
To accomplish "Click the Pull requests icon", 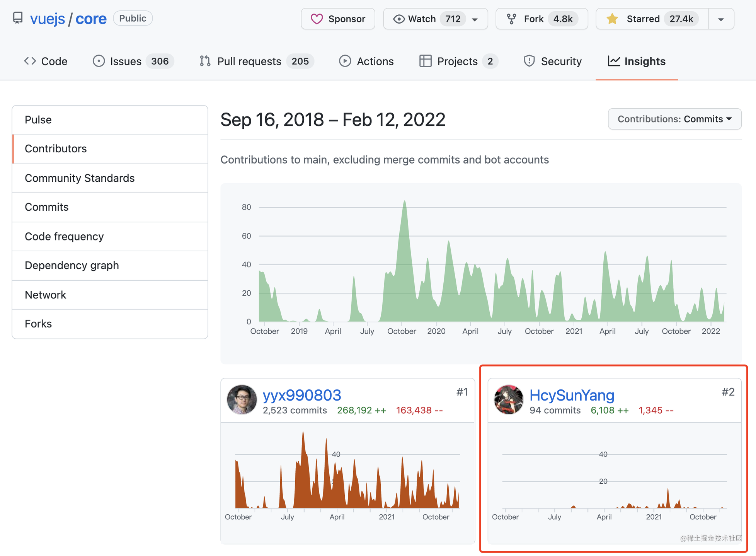I will (205, 61).
